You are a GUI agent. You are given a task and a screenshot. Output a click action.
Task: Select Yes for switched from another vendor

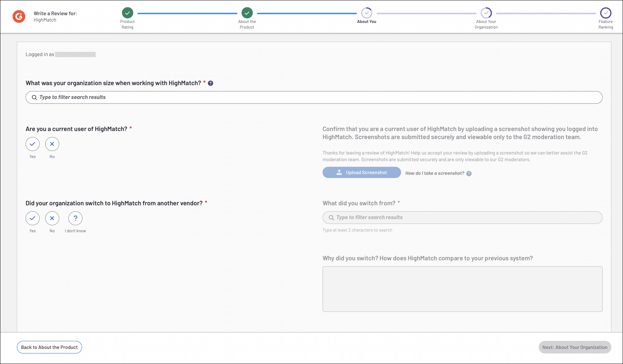pyautogui.click(x=32, y=218)
